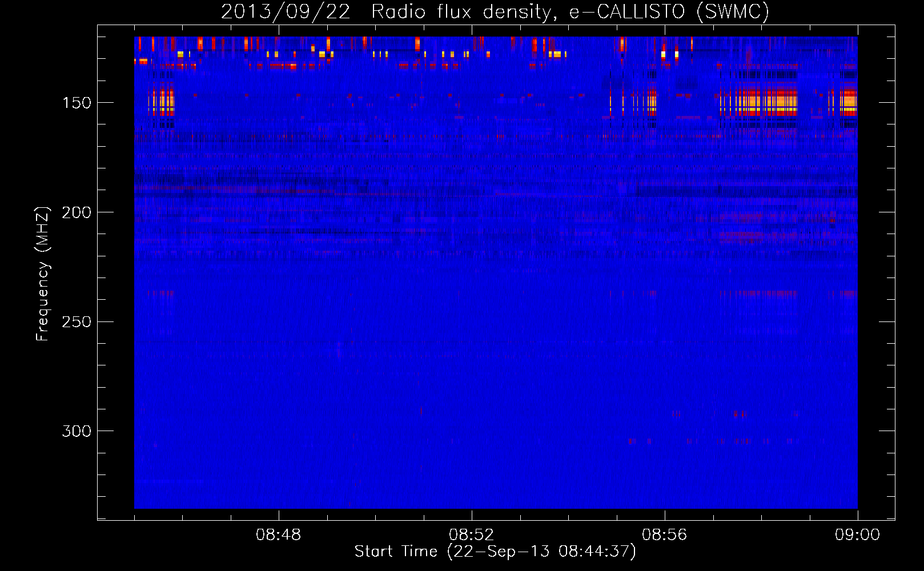This screenshot has width=924, height=571.
Task: Click the 09:00 time axis label
Action: point(858,535)
